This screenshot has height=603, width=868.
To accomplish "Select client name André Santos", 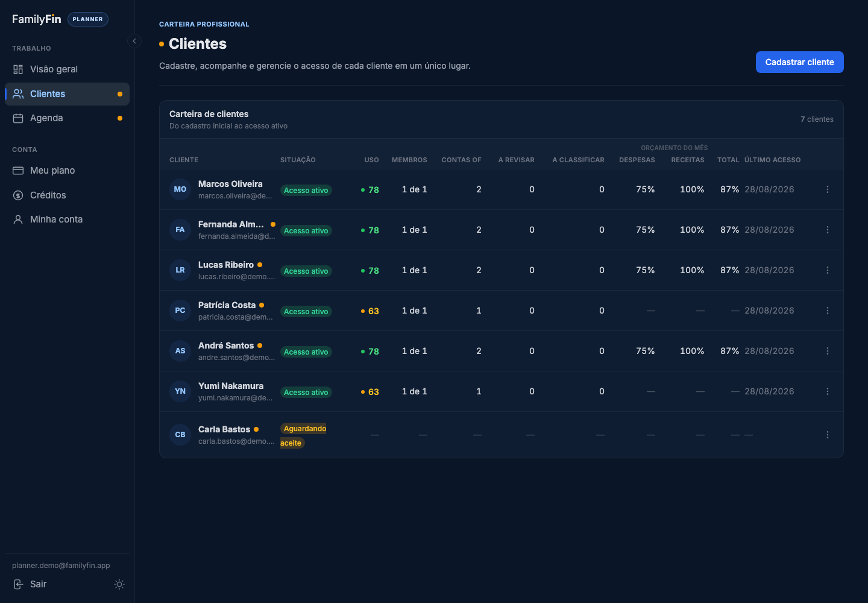I will click(226, 346).
